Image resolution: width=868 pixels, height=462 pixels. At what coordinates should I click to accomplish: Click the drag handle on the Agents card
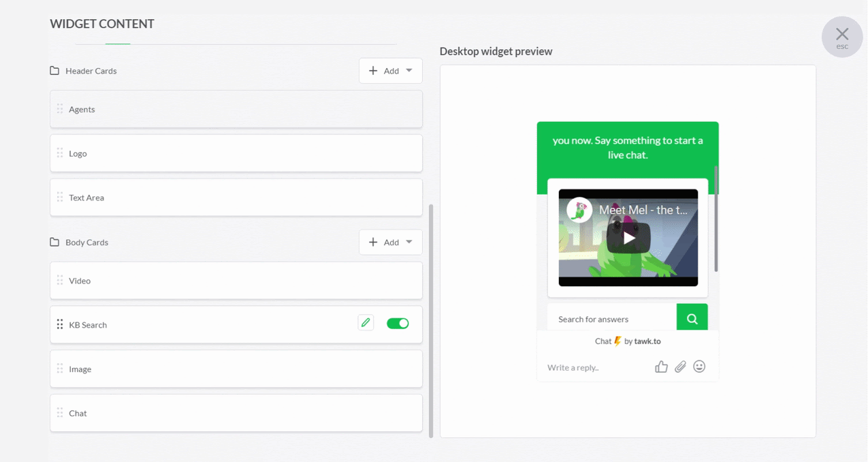60,109
